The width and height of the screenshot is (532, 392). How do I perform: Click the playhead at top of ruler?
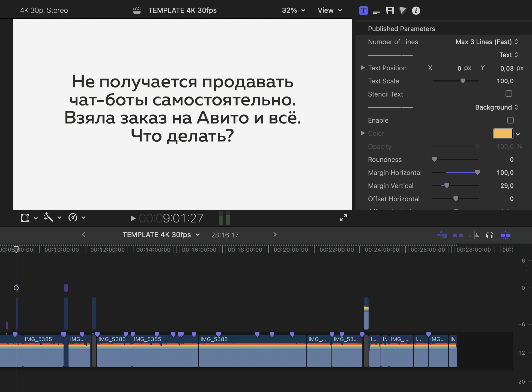pyautogui.click(x=16, y=249)
